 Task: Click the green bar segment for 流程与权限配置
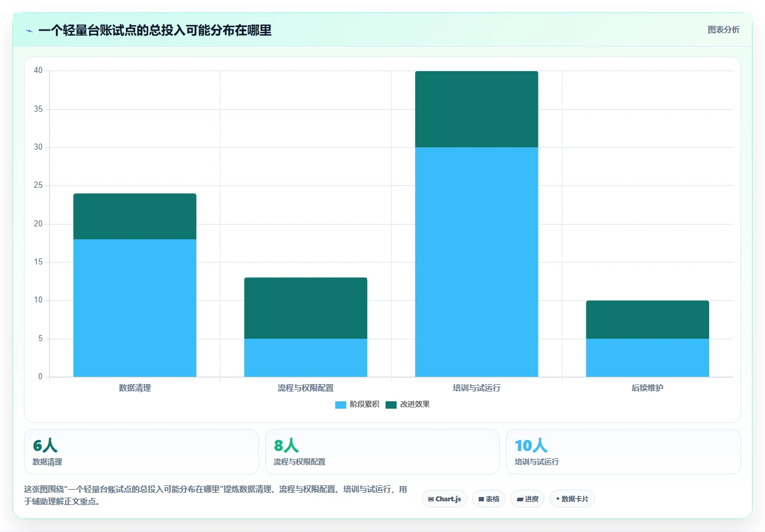pos(306,308)
